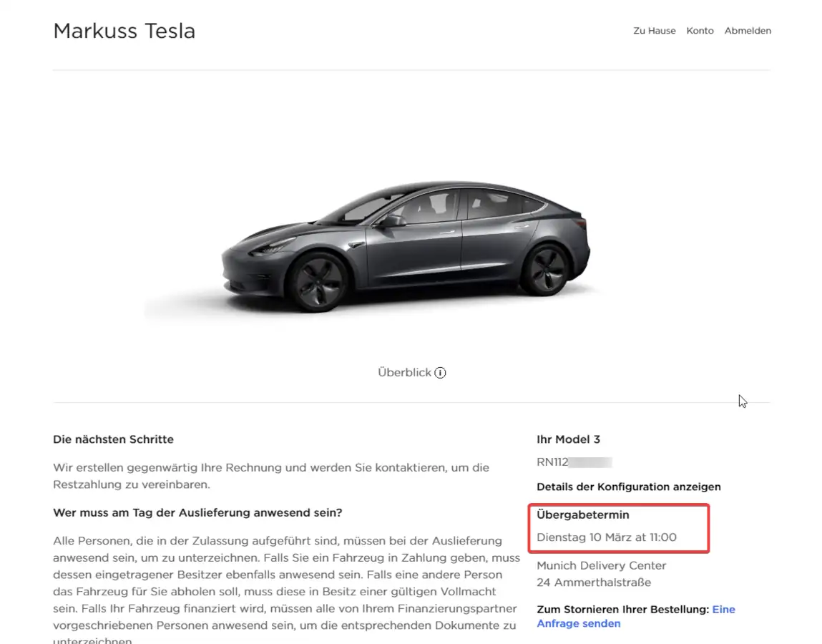Click the Markuss Tesla page title
Viewport: 822px width, 644px height.
pyautogui.click(x=124, y=31)
